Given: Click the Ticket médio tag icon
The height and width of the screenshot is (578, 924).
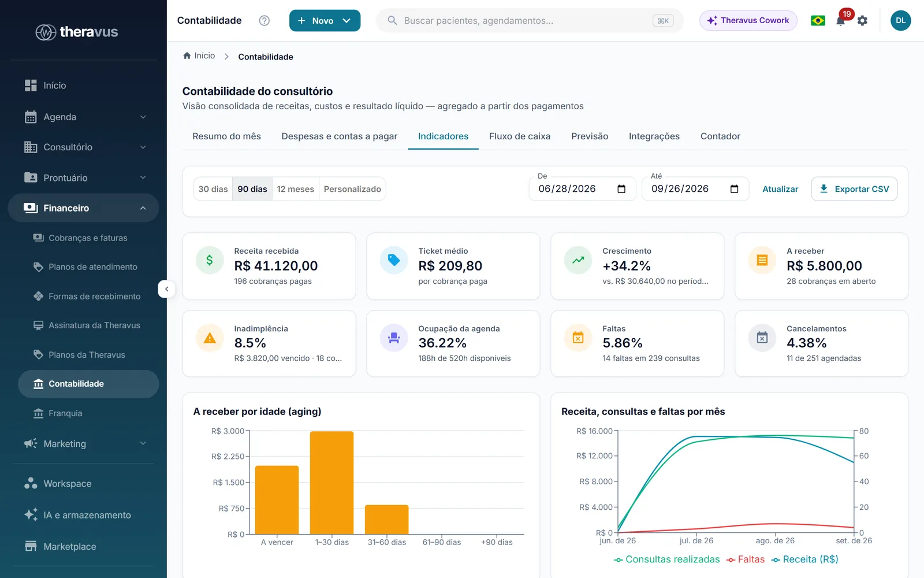Looking at the screenshot, I should click(394, 260).
